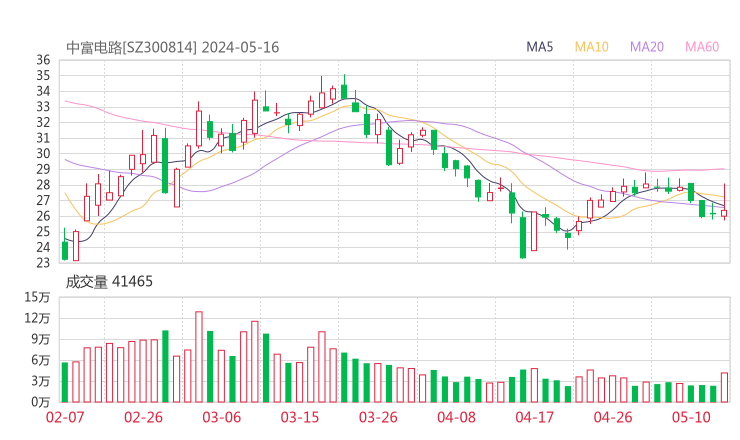This screenshot has height=440, width=740.
Task: Click the 03-26 date axis label
Action: pyautogui.click(x=378, y=417)
